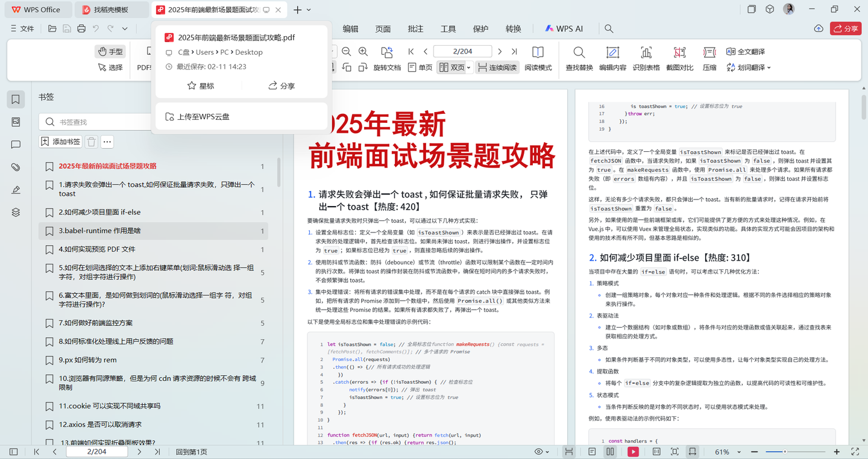Click the zoom in magnifier in ribbon

[x=363, y=52]
